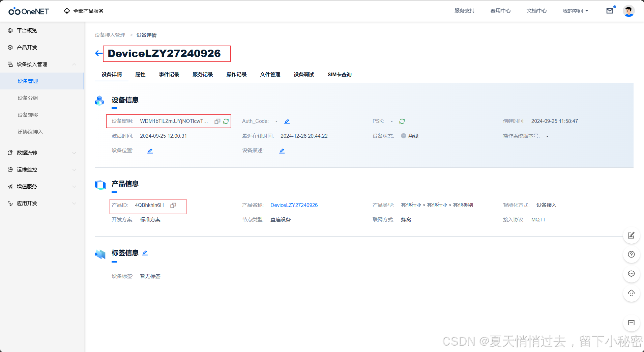Image resolution: width=644 pixels, height=352 pixels.
Task: Open the 我的空间 dropdown
Action: click(575, 11)
